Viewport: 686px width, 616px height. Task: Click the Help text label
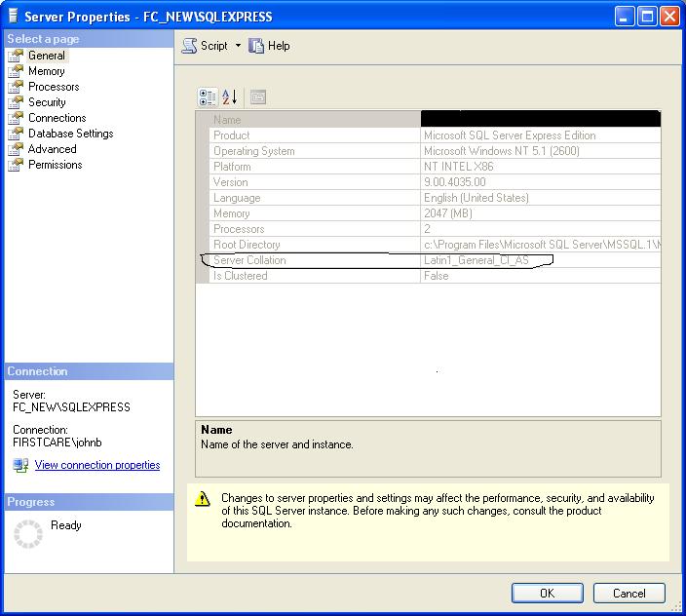[x=279, y=46]
